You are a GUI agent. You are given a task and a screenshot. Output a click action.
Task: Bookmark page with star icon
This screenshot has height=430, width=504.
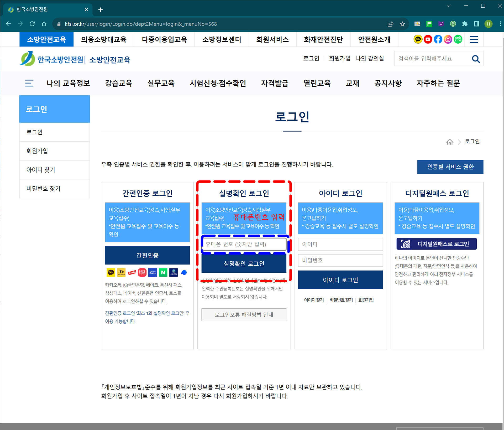402,24
